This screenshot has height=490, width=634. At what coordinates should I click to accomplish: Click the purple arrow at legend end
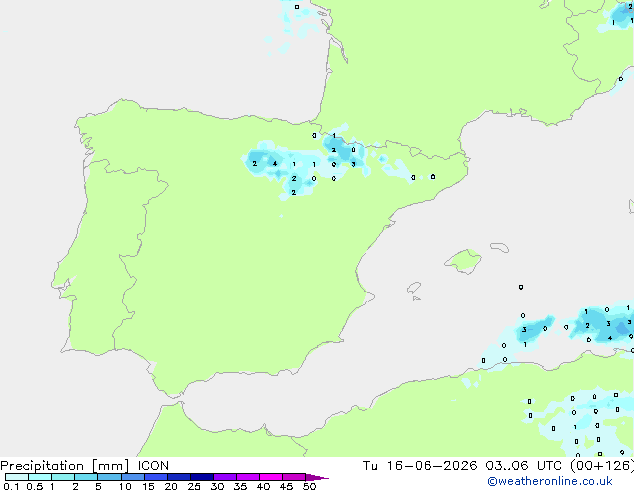tap(317, 477)
